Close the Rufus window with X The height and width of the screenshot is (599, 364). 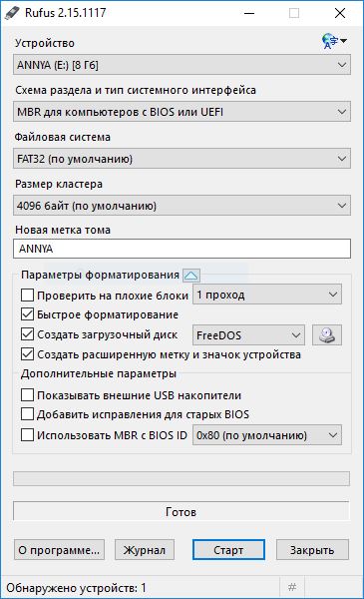point(340,13)
